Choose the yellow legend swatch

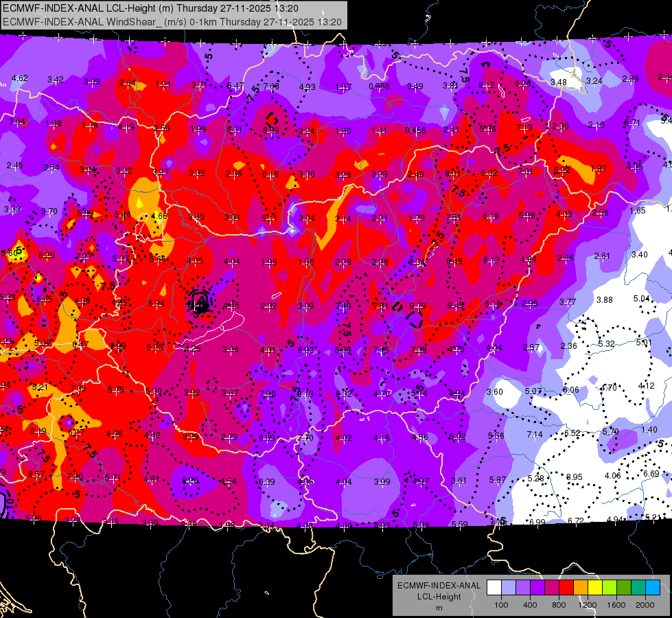pyautogui.click(x=595, y=588)
